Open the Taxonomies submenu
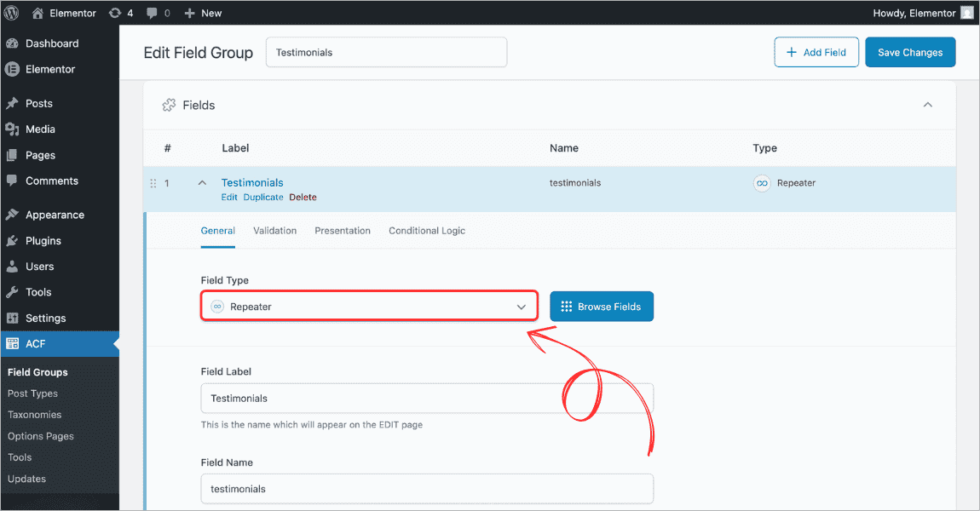The height and width of the screenshot is (511, 980). point(34,415)
